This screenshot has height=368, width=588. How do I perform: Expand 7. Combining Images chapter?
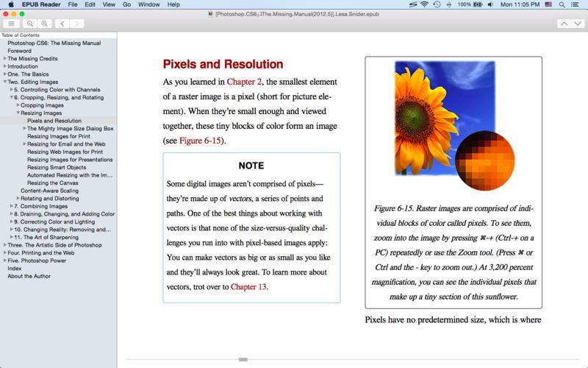tap(11, 206)
